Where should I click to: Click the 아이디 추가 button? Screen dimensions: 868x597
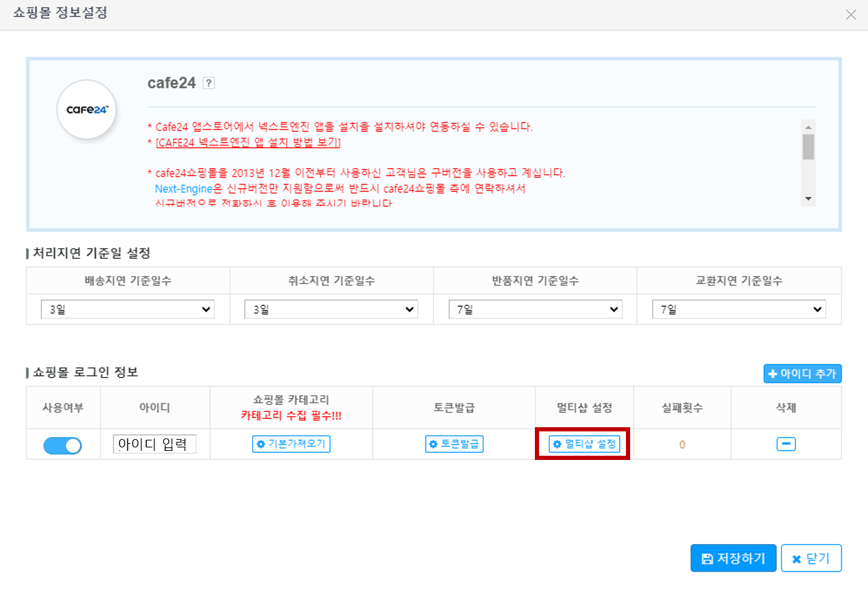coord(803,374)
